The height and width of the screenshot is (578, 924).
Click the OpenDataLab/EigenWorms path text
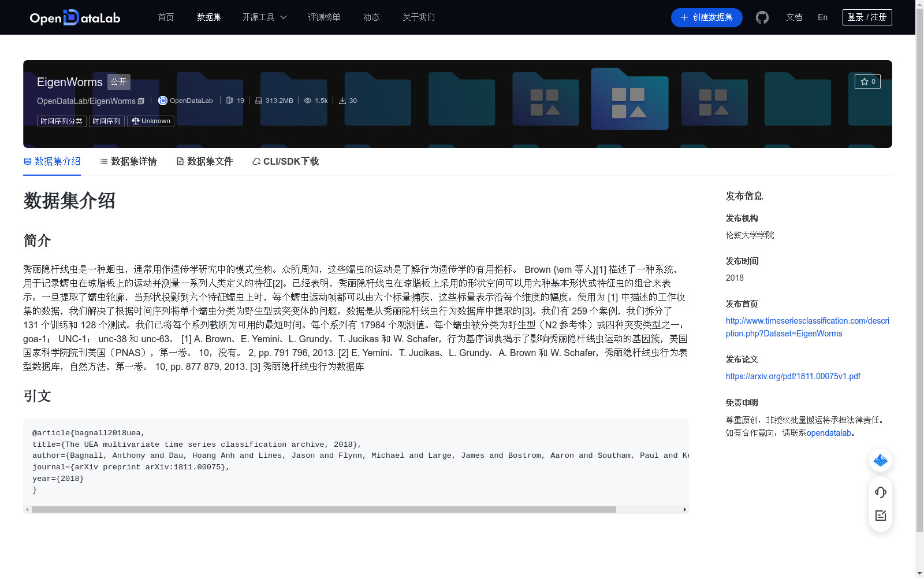[86, 101]
